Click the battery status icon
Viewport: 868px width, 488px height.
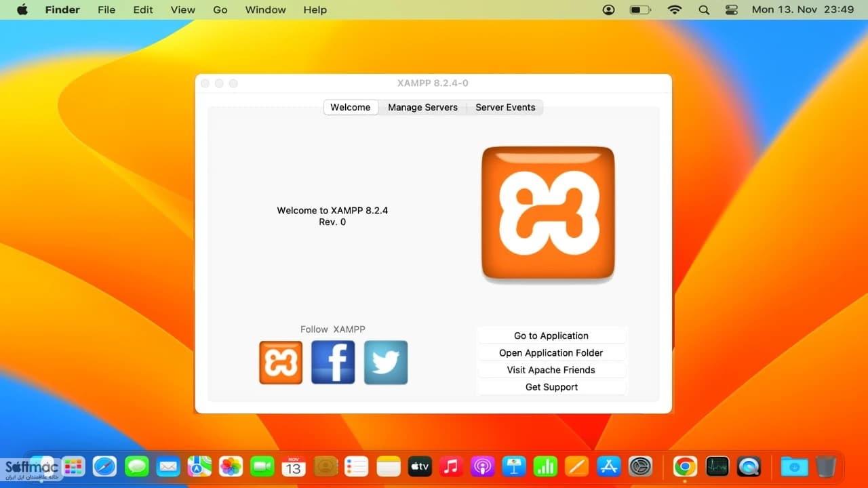640,9
